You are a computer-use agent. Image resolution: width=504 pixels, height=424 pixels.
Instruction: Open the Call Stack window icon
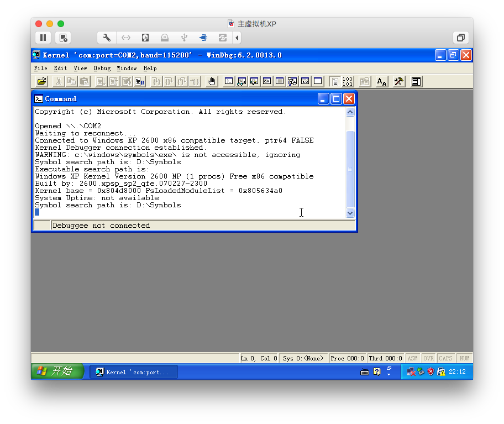pyautogui.click(x=292, y=81)
